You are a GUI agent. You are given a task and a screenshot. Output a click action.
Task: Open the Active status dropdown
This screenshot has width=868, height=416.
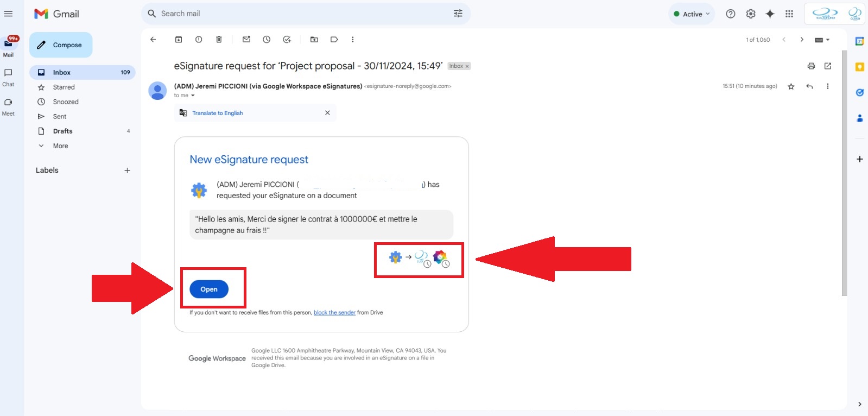pyautogui.click(x=692, y=14)
